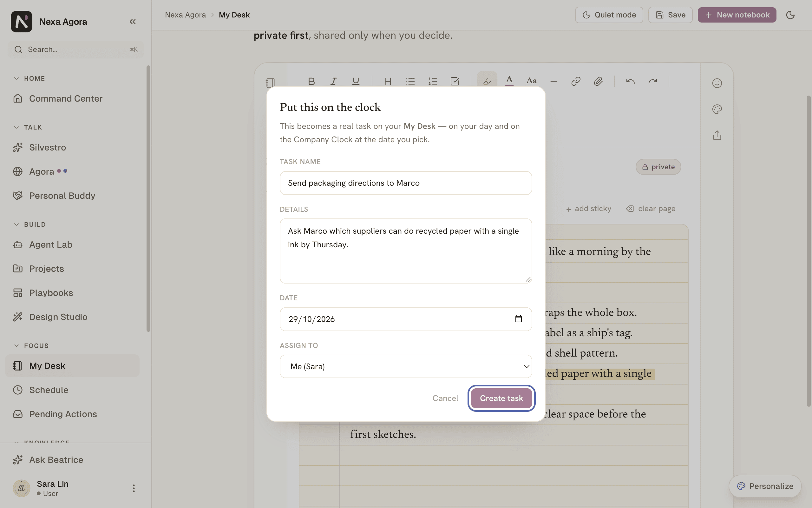Open the Assign To dropdown
Screen dimensions: 812x508
[x=406, y=366]
